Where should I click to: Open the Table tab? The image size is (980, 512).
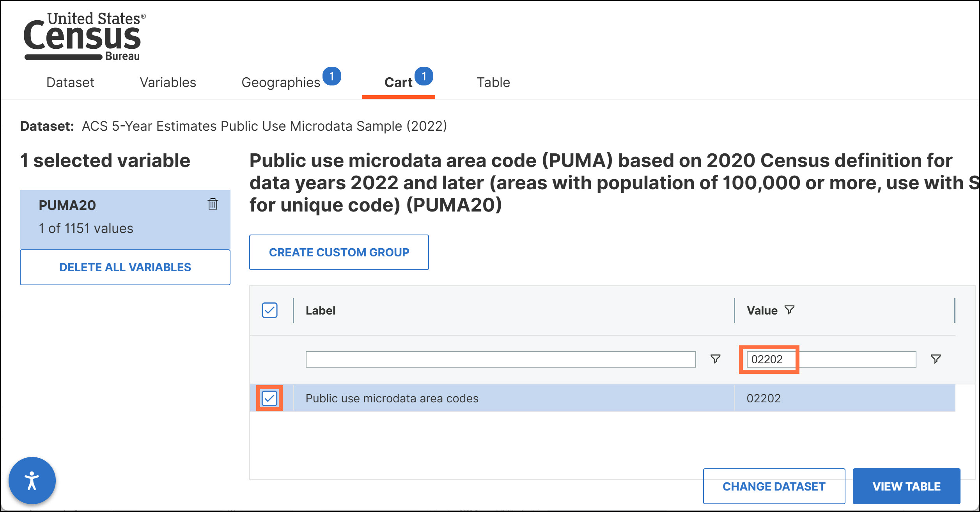click(493, 82)
